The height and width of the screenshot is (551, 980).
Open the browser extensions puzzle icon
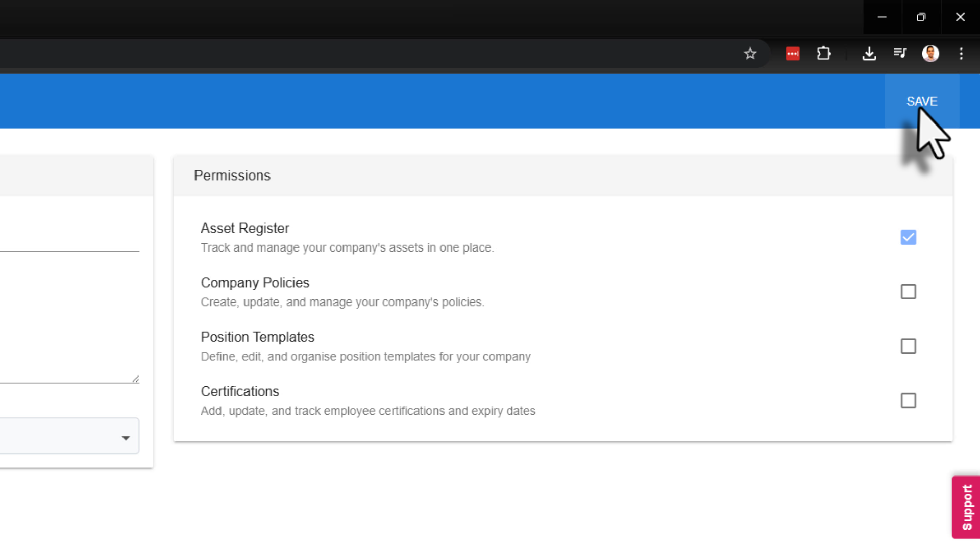(x=823, y=54)
